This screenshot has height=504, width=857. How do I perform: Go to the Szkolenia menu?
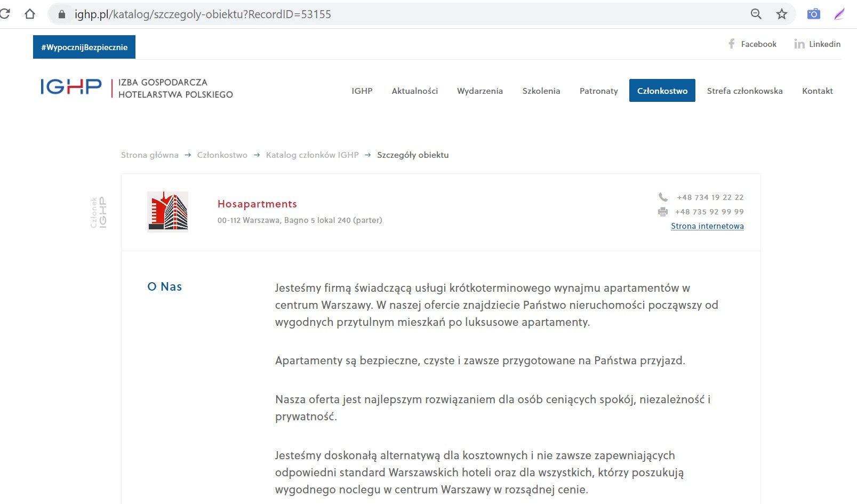tap(541, 91)
